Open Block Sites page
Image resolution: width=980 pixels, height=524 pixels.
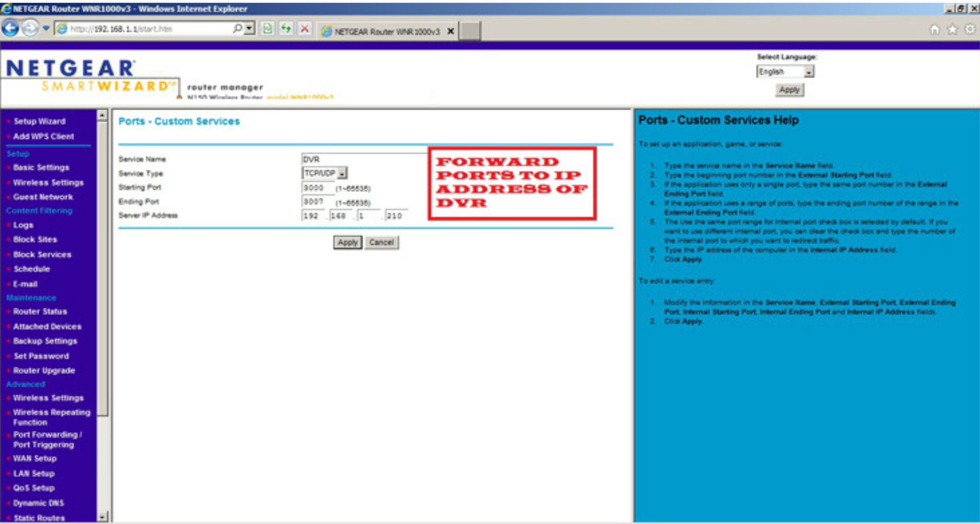35,240
